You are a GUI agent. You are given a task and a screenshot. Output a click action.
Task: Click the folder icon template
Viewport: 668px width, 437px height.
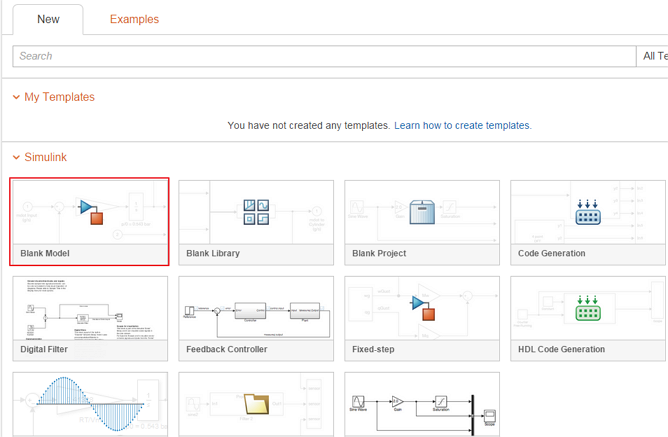(257, 405)
